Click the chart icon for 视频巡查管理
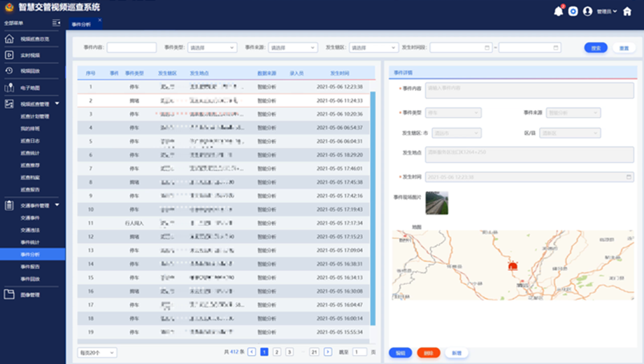644x364 pixels. pos(9,104)
